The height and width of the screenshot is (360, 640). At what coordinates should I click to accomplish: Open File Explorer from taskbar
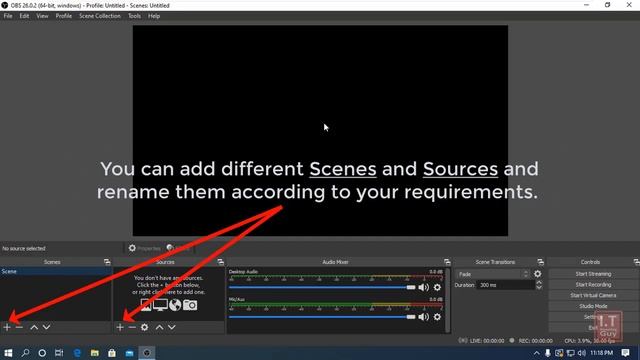pyautogui.click(x=95, y=353)
